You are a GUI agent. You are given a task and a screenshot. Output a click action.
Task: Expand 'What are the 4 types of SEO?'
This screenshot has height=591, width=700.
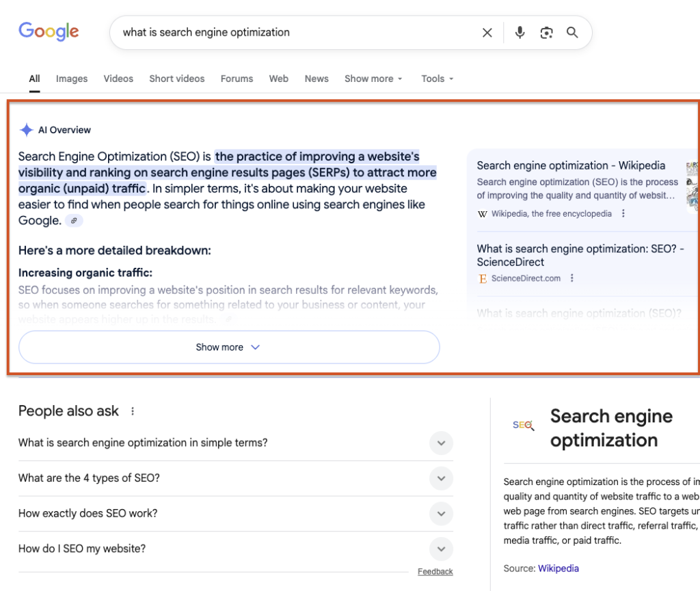(441, 478)
